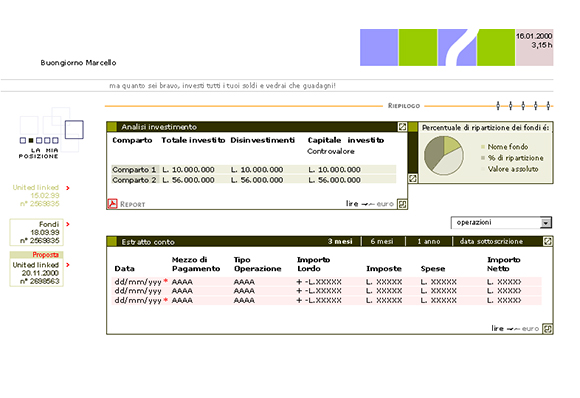Select the data sottoscrizione tab
Image resolution: width=580 pixels, height=398 pixels.
tap(491, 242)
